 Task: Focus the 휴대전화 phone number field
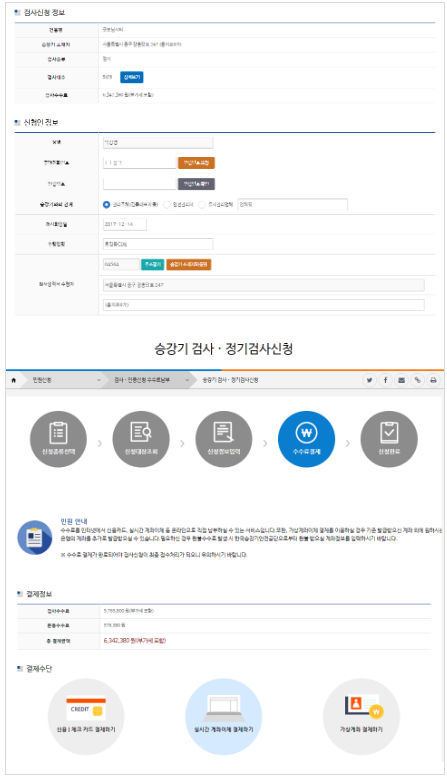(140, 163)
